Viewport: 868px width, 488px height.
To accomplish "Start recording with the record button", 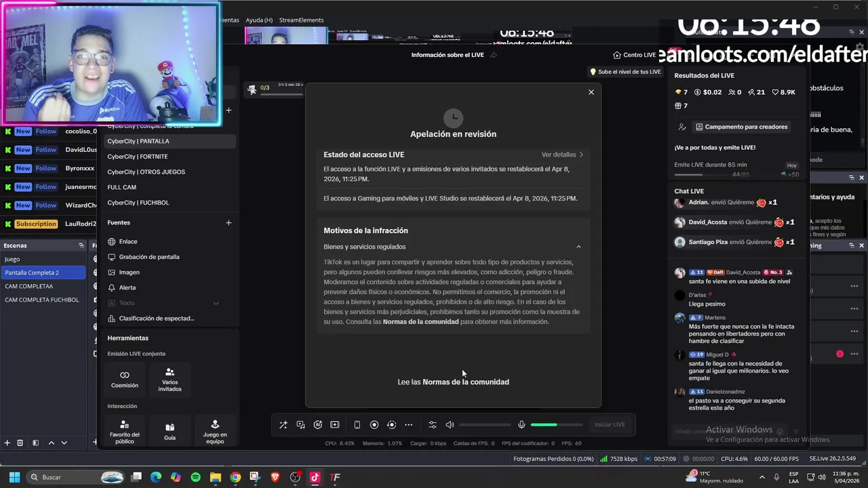I will 374,425.
